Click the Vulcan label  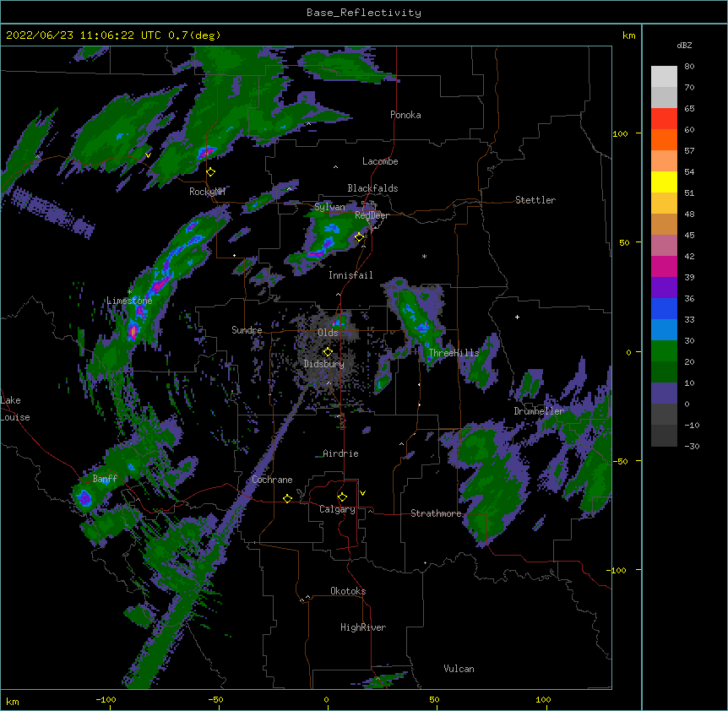[459, 669]
